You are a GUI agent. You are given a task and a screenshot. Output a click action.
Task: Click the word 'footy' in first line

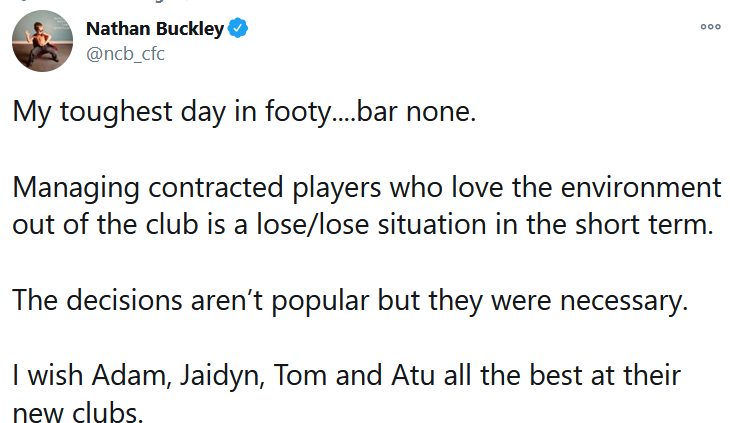(298, 112)
